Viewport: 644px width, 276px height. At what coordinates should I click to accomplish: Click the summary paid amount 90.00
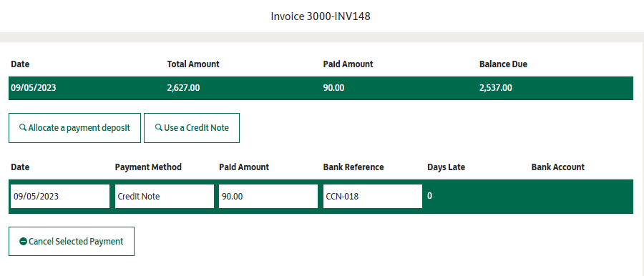pos(334,88)
